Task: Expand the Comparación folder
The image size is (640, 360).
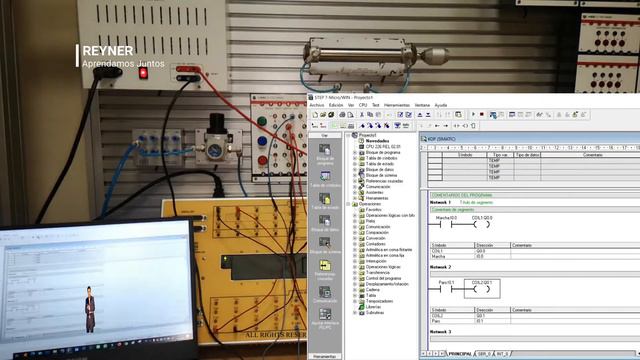Action: coord(355,232)
